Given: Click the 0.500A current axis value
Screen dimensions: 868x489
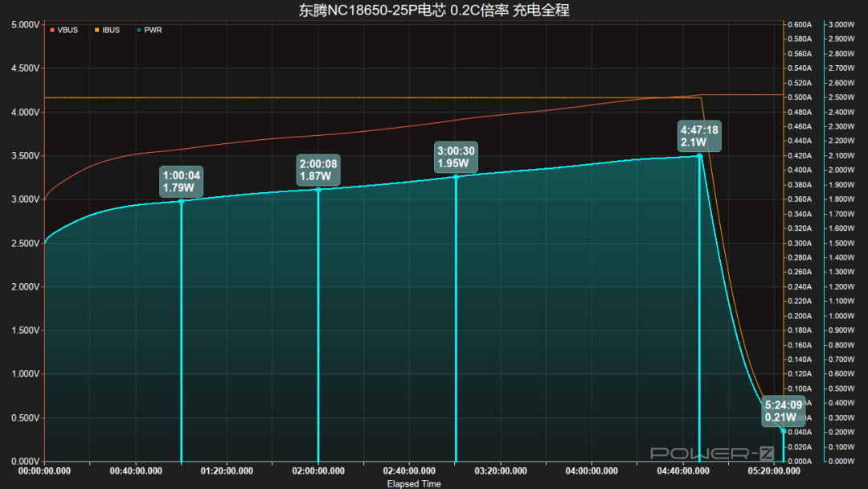Looking at the screenshot, I should (800, 97).
